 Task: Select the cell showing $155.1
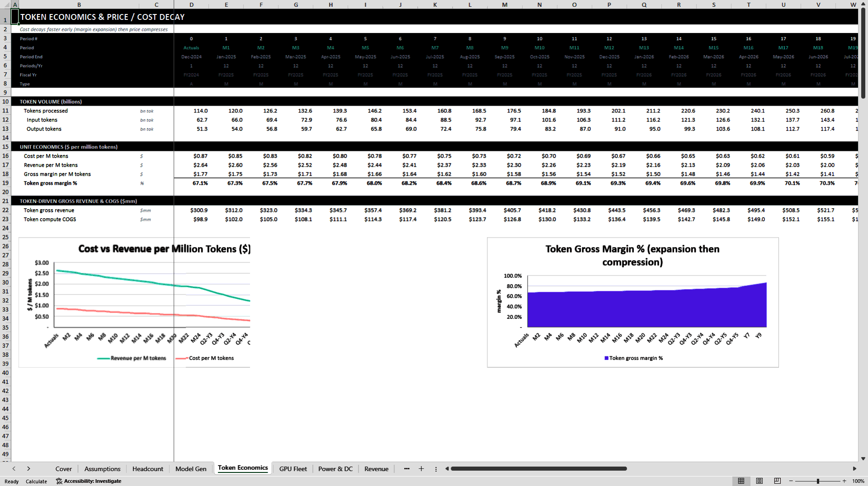pos(818,219)
